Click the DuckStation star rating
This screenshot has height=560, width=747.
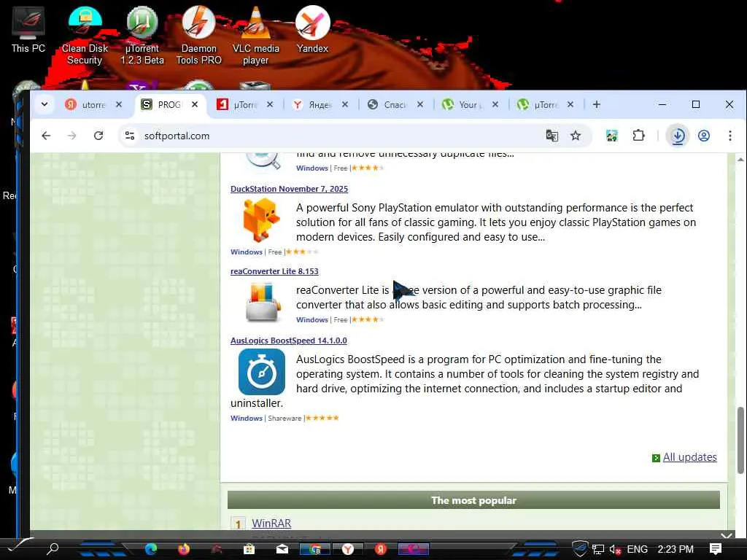tap(303, 252)
